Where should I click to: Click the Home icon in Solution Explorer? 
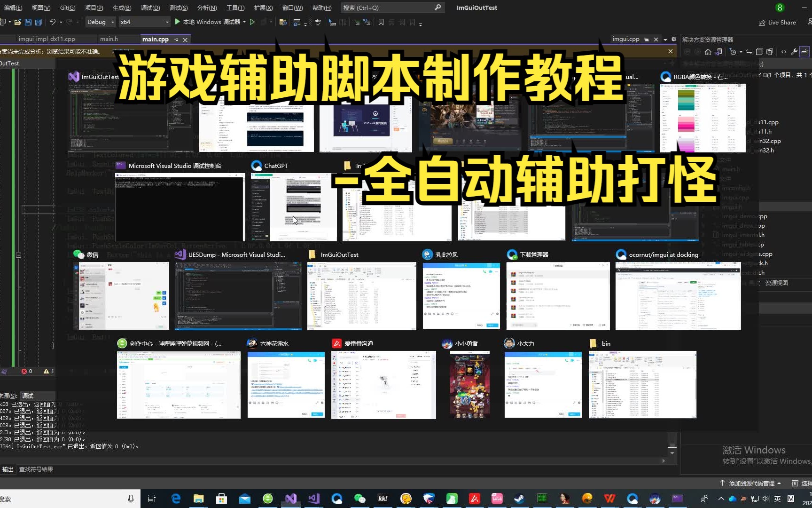coord(708,52)
